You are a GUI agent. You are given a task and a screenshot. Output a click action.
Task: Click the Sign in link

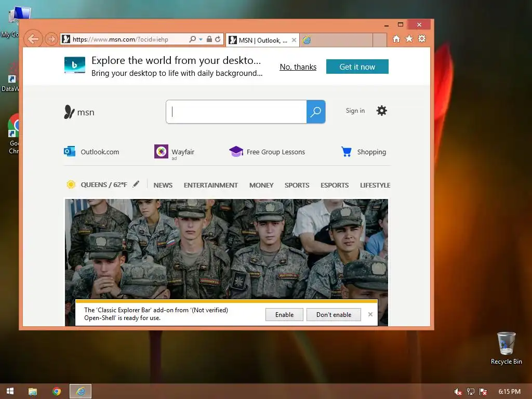pos(355,111)
